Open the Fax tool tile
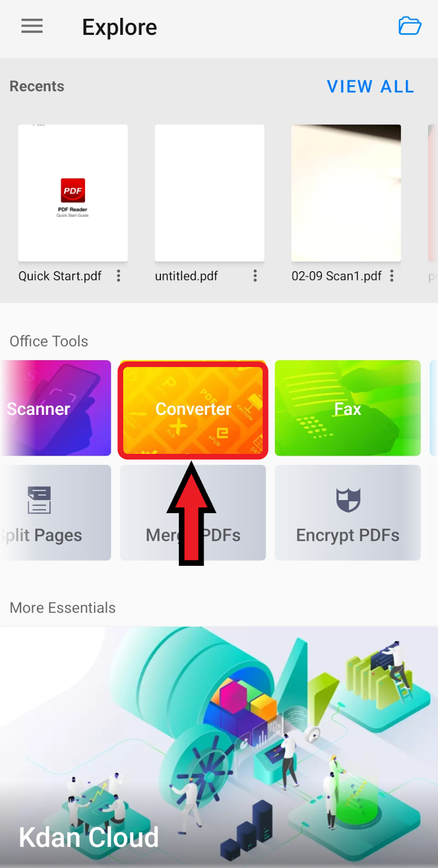Viewport: 438px width, 868px height. pos(347,408)
